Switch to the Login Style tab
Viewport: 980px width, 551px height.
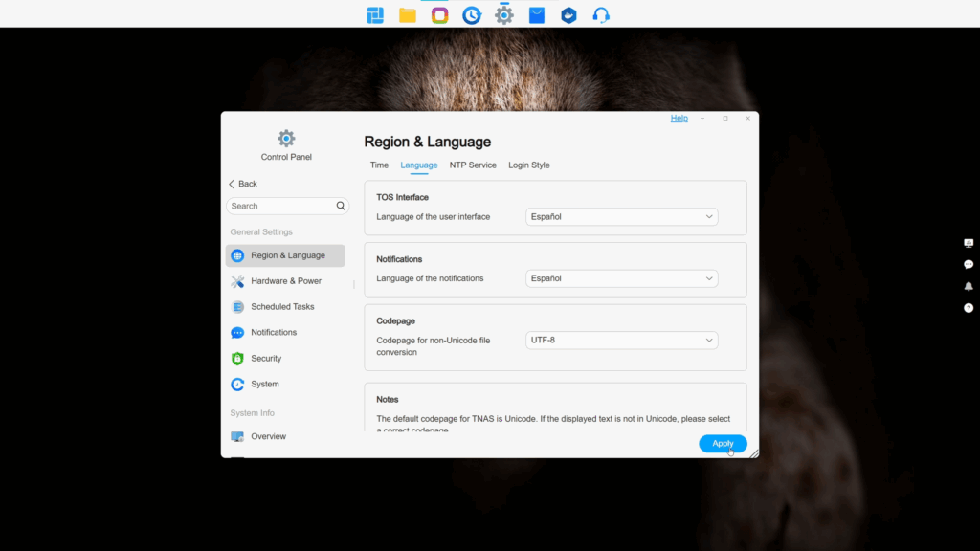click(x=528, y=165)
